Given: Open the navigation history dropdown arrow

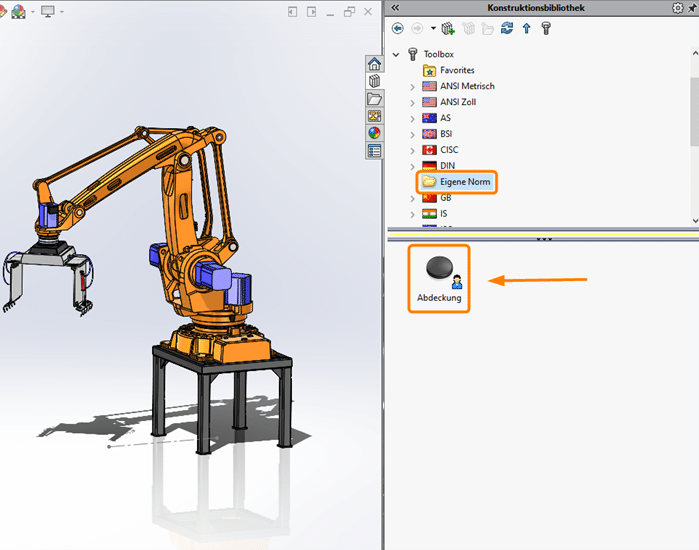Looking at the screenshot, I should click(x=433, y=29).
